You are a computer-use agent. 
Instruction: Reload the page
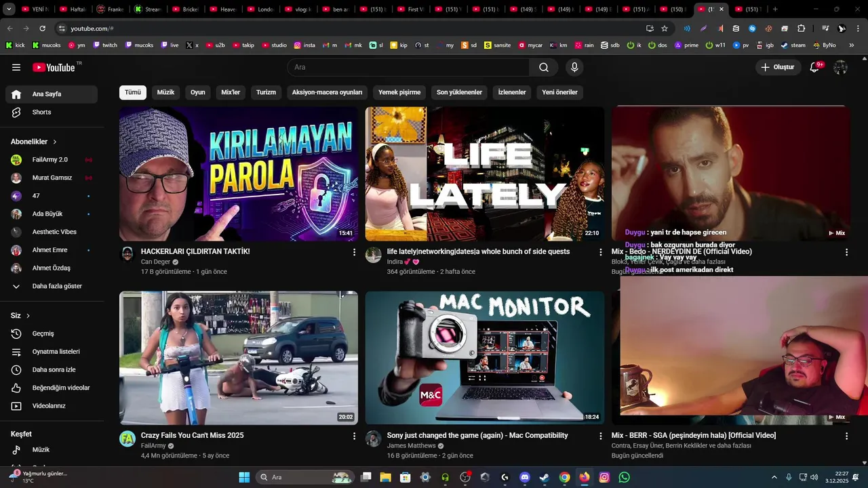click(x=42, y=28)
